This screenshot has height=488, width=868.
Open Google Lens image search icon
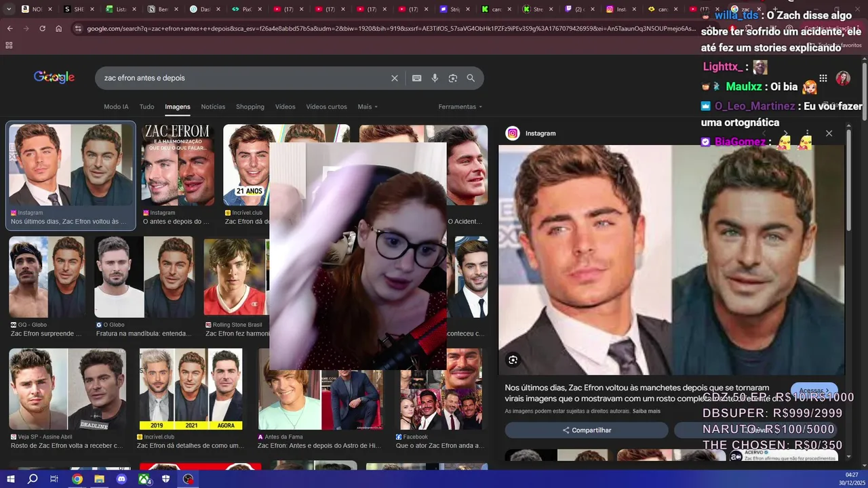click(x=453, y=78)
